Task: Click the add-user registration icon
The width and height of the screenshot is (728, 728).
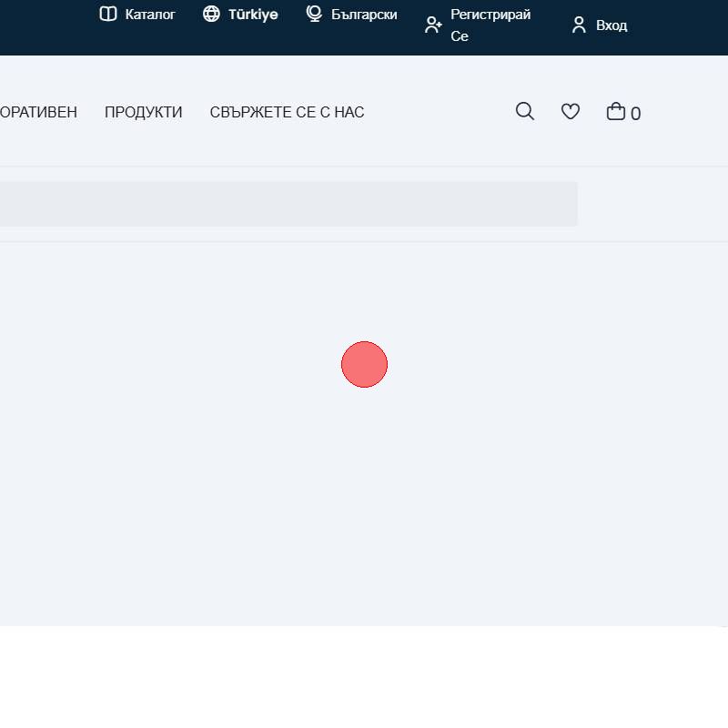Action: (433, 25)
